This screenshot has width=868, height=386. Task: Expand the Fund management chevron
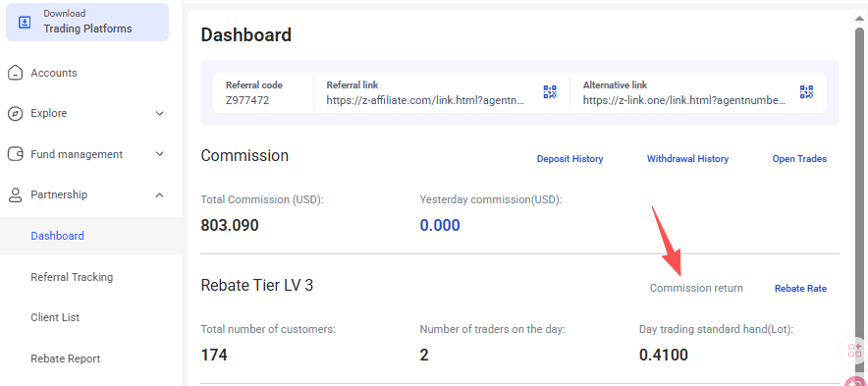[x=159, y=154]
